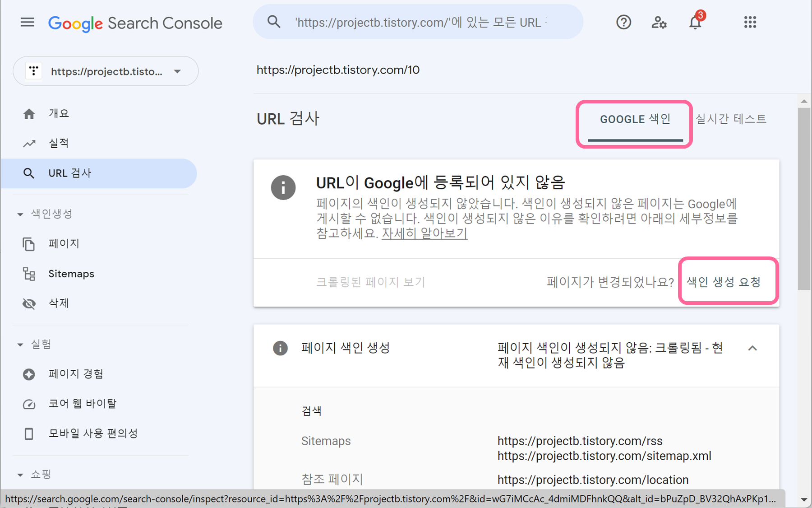Open URL 검사 in the sidebar
Screen dimensions: 812x508
tap(99, 173)
